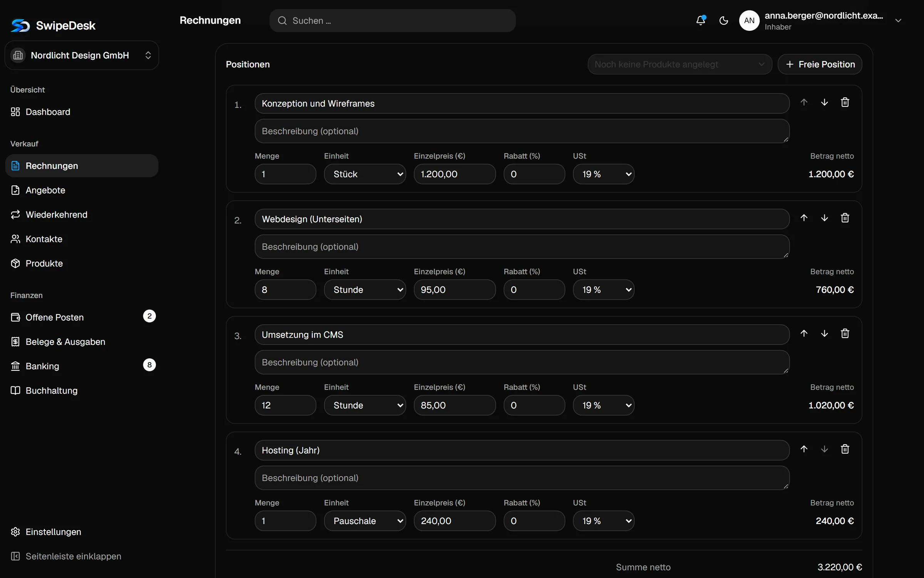This screenshot has height=578, width=924.
Task: Open the product selection dropdown
Action: point(680,64)
